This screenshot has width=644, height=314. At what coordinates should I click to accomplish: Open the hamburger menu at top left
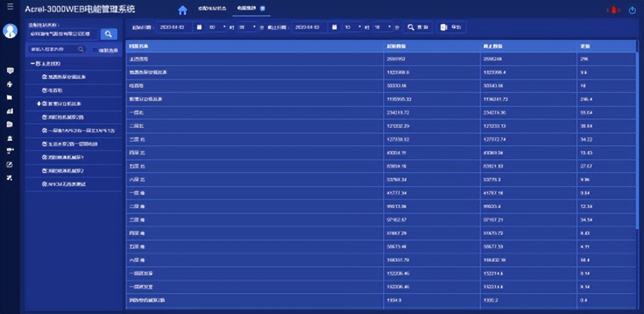point(10,7)
